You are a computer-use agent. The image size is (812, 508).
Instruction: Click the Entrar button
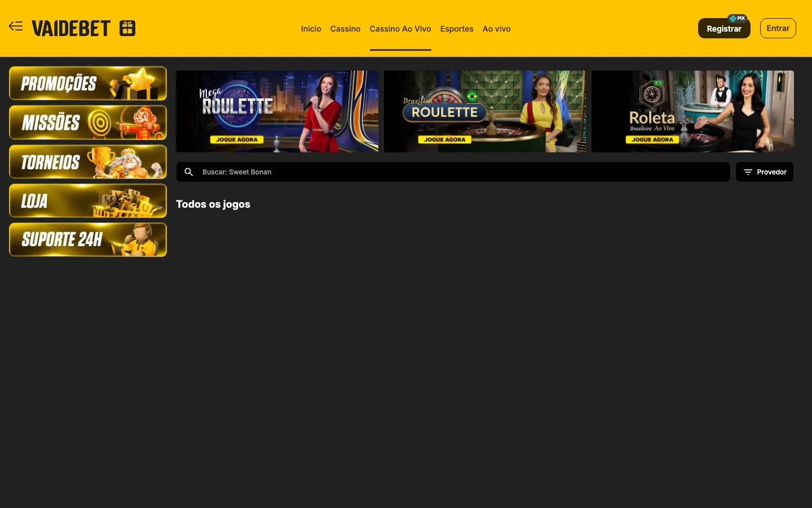(778, 28)
